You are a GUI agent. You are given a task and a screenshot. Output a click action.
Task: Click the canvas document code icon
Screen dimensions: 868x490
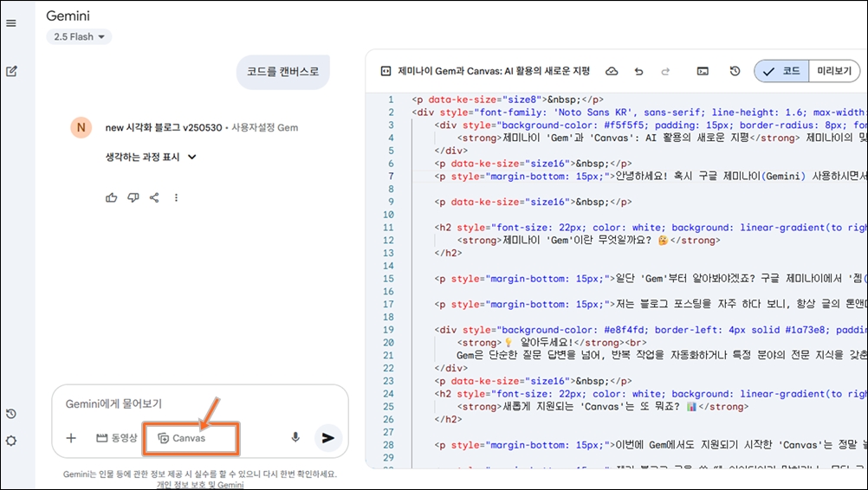pyautogui.click(x=385, y=71)
